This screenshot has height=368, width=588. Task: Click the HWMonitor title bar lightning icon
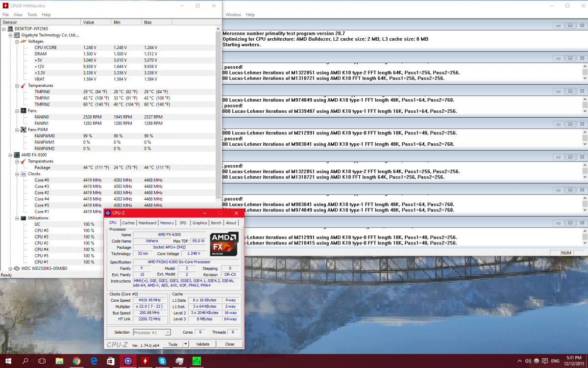tap(4, 5)
